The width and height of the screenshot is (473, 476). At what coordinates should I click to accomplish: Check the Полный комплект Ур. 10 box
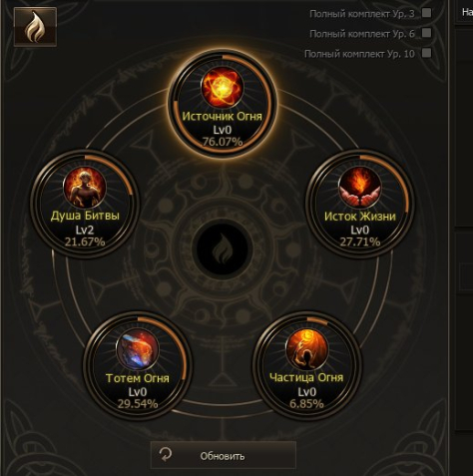(426, 53)
